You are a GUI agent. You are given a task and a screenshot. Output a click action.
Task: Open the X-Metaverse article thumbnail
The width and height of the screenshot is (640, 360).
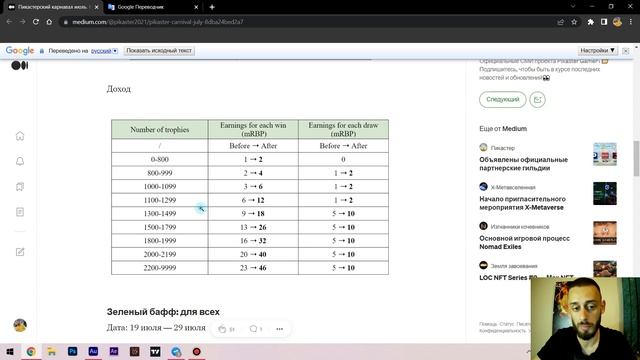[605, 193]
